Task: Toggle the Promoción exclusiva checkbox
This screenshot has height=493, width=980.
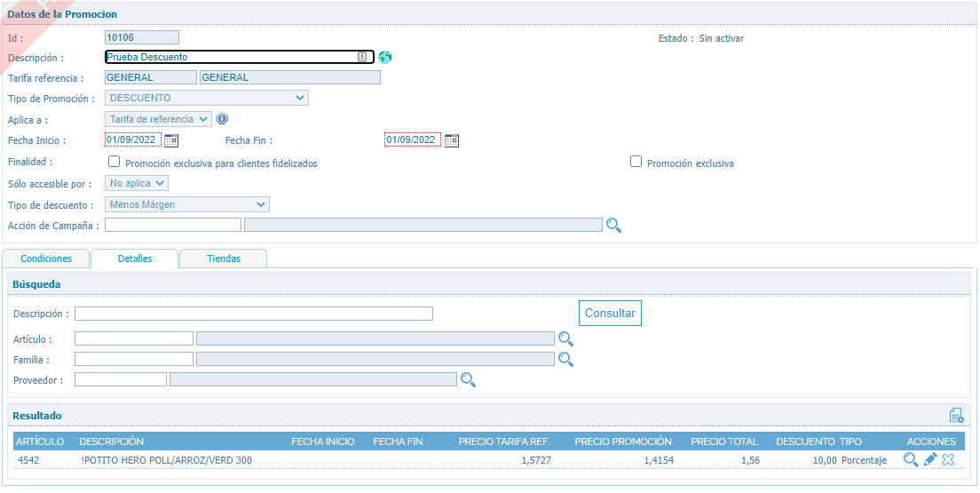Action: tap(636, 162)
